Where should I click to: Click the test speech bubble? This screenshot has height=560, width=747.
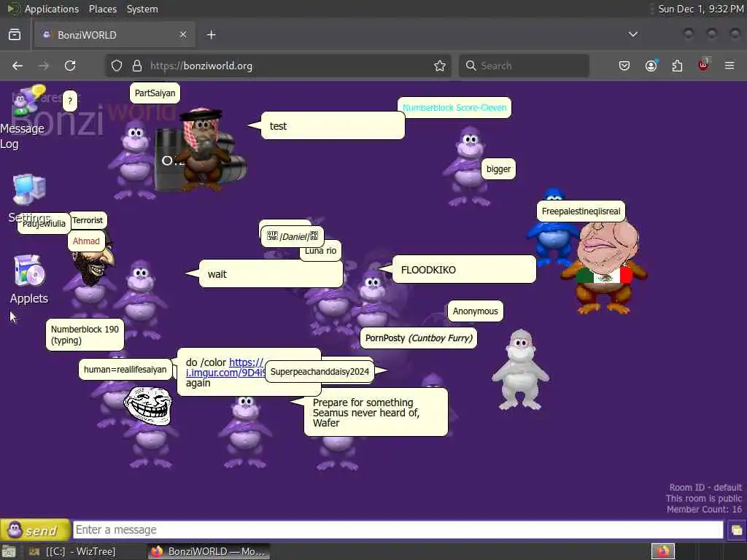(333, 125)
